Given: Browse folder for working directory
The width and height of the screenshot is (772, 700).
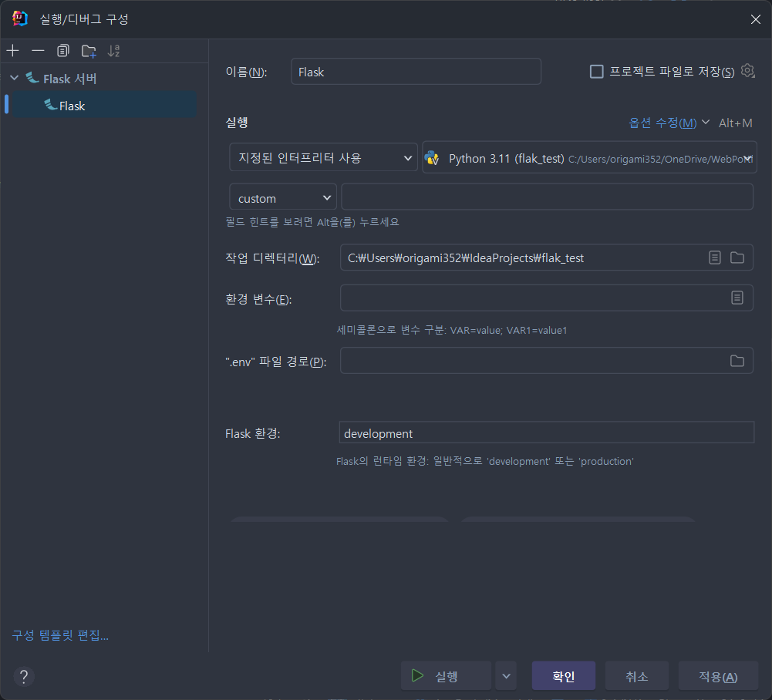Looking at the screenshot, I should pyautogui.click(x=737, y=257).
